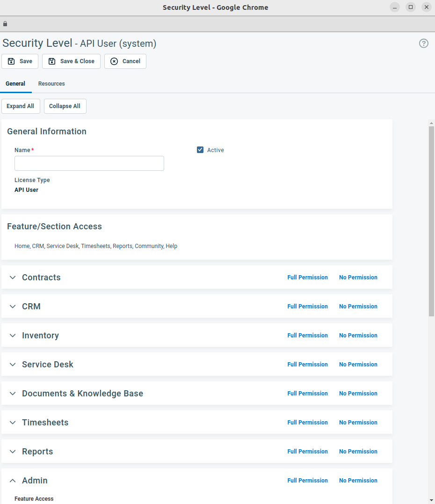
Task: Click Save & Close with the disk icon
Action: click(71, 61)
